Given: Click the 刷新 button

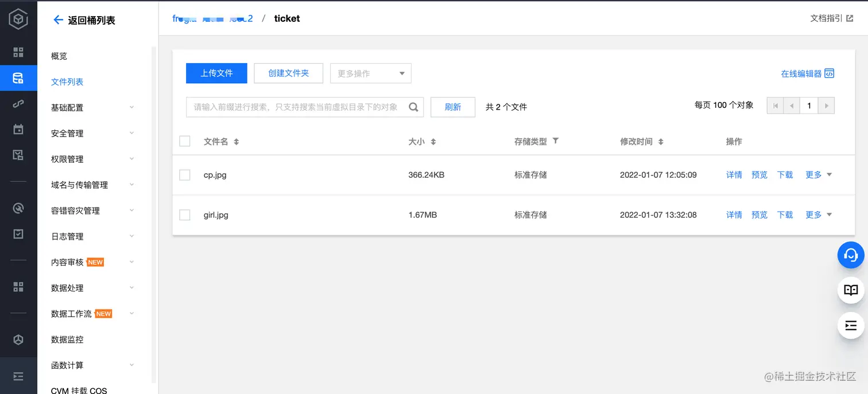Looking at the screenshot, I should tap(453, 107).
